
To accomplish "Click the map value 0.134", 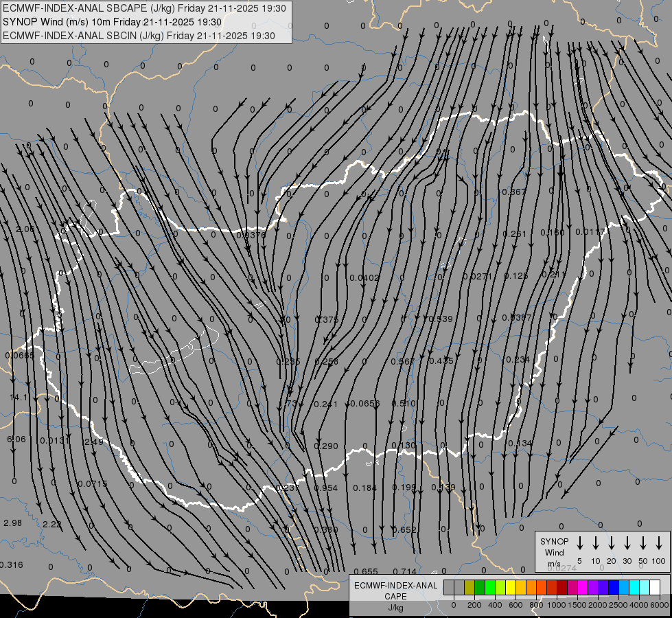I will pos(520,444).
